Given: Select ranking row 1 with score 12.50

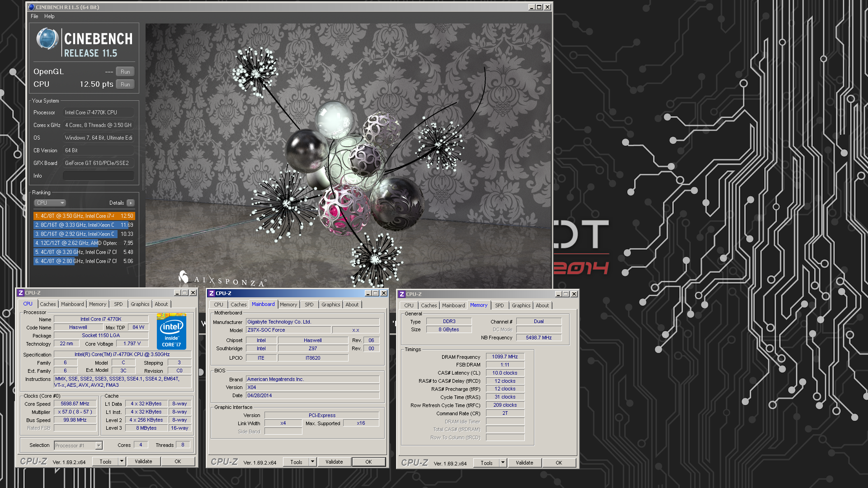Looking at the screenshot, I should point(84,216).
